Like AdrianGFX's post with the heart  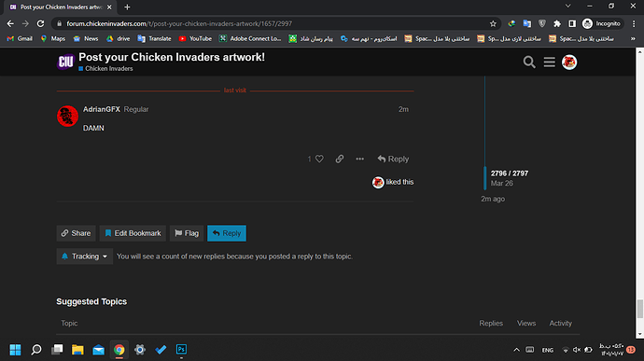(319, 159)
